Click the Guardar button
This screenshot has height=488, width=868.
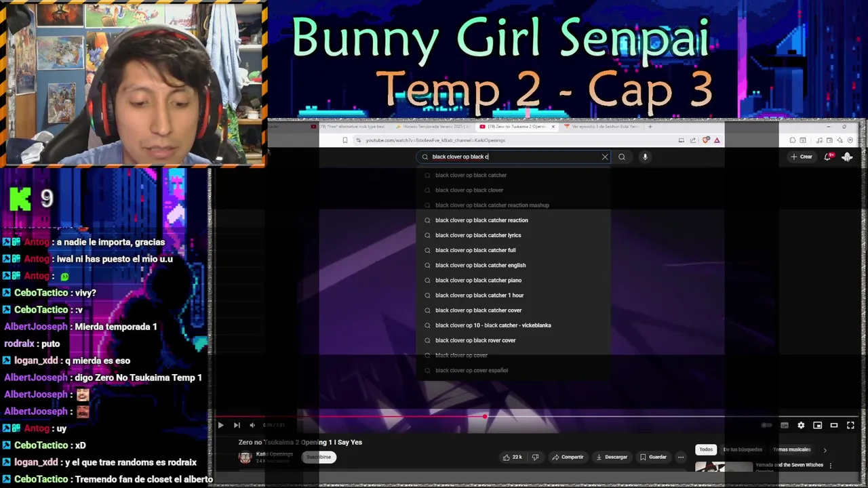[653, 457]
